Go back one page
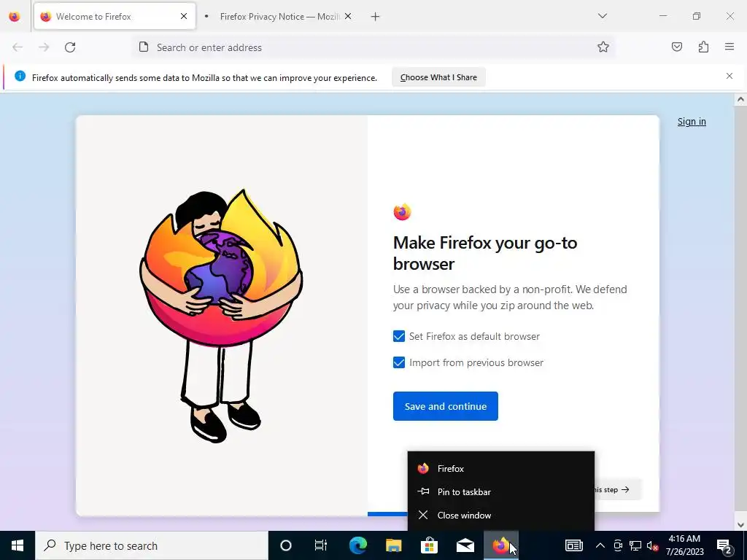This screenshot has height=560, width=747. pyautogui.click(x=18, y=47)
